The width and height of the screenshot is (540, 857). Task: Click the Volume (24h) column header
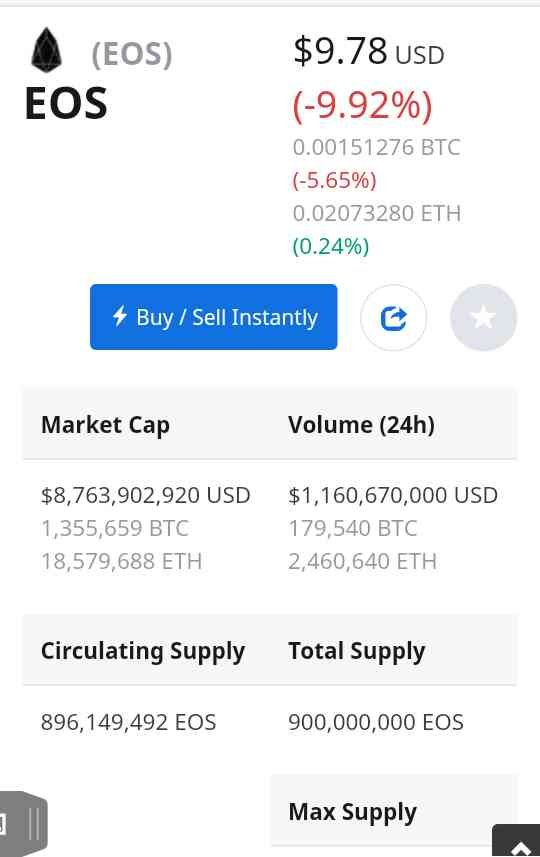(361, 425)
